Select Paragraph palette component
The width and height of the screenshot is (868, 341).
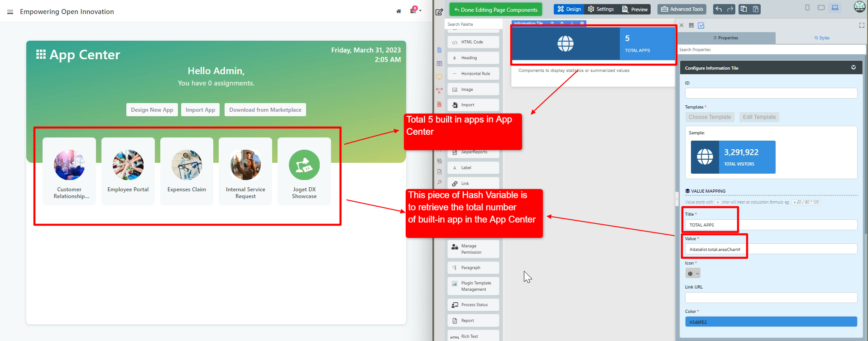pyautogui.click(x=473, y=268)
